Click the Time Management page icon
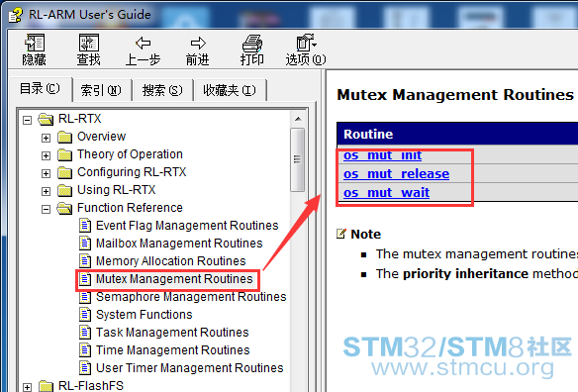 click(85, 349)
